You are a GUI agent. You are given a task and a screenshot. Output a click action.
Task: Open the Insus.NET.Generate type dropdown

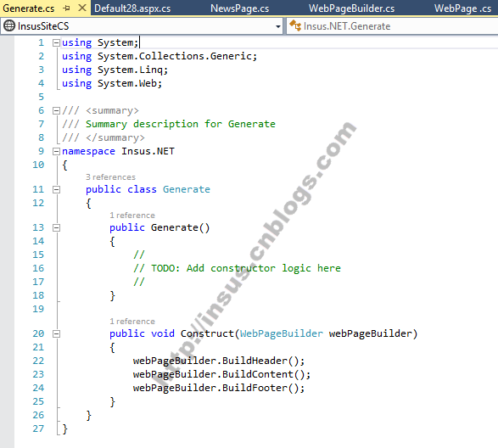tap(393, 26)
